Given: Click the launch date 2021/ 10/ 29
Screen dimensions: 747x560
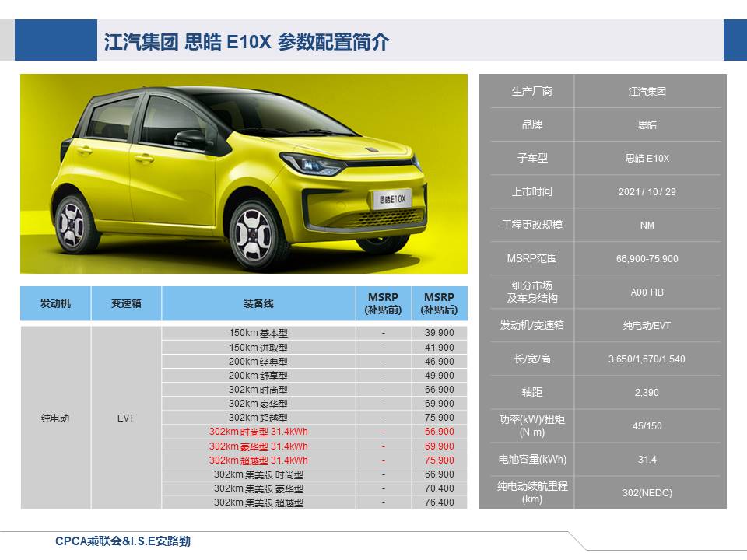Looking at the screenshot, I should pos(647,192).
